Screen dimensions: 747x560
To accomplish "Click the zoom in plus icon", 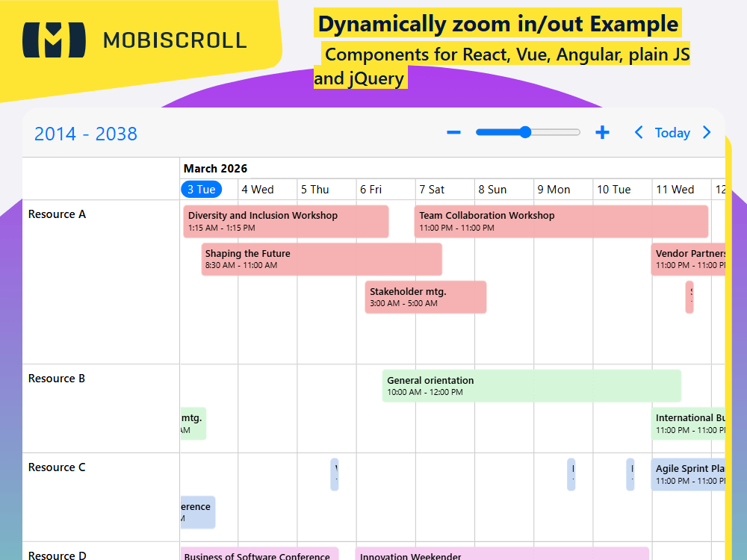I will 602,132.
